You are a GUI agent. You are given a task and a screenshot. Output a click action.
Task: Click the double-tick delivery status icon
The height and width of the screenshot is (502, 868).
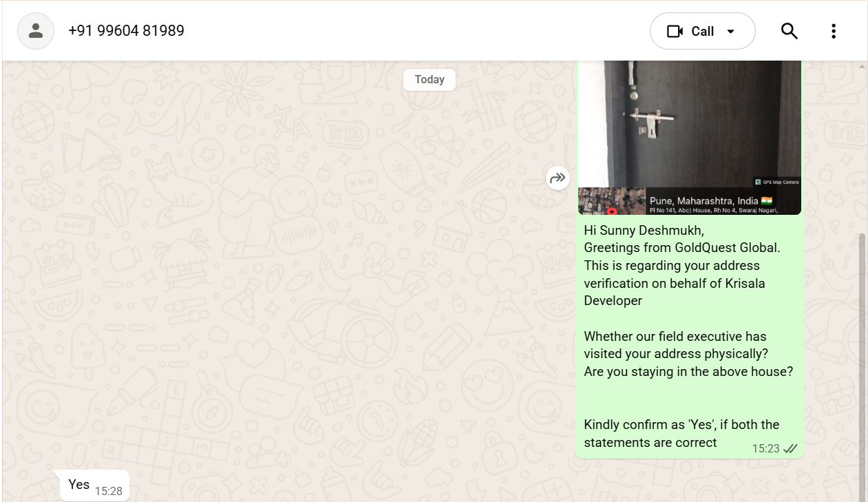coord(790,448)
